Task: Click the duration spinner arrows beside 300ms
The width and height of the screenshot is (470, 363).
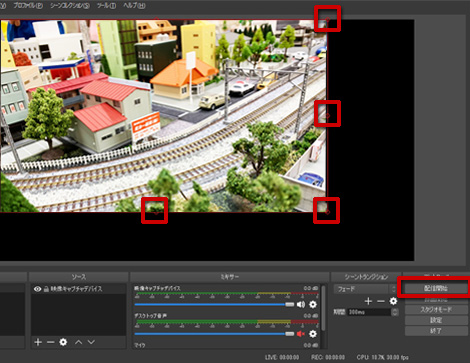Action: [395, 312]
